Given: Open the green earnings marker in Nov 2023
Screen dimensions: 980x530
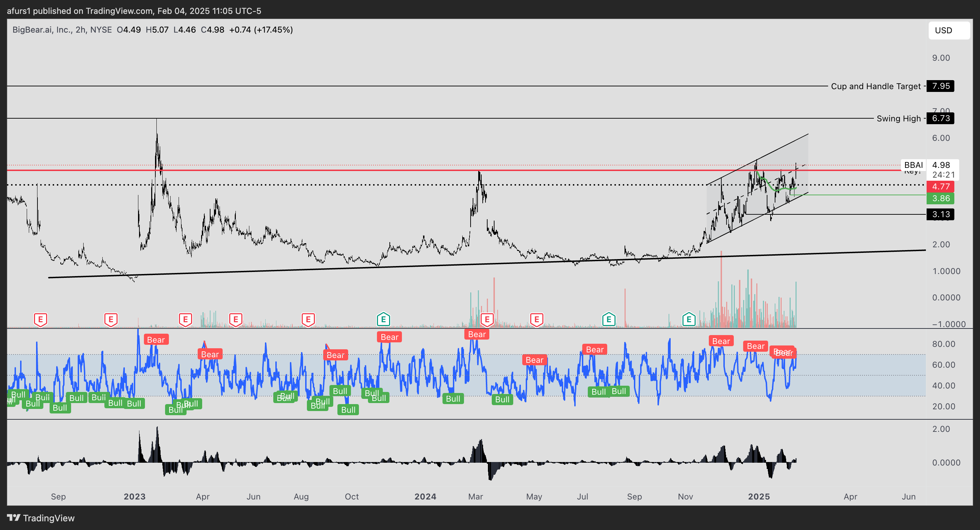Looking at the screenshot, I should coord(384,319).
